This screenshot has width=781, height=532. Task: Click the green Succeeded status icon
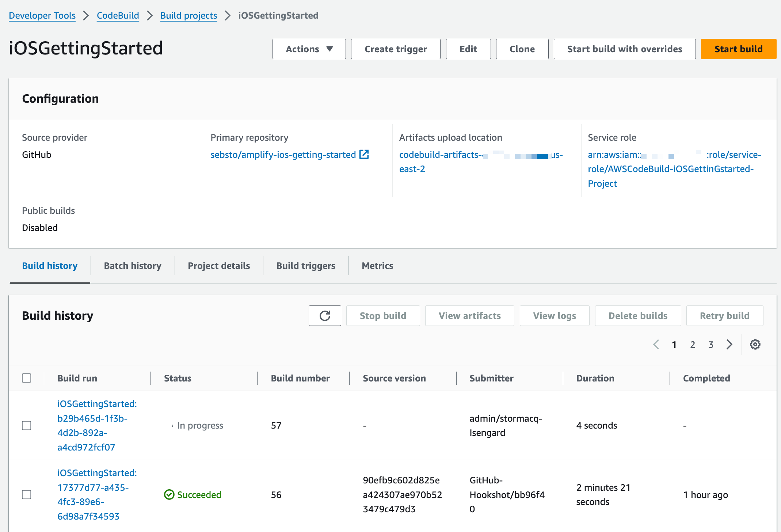pos(169,495)
